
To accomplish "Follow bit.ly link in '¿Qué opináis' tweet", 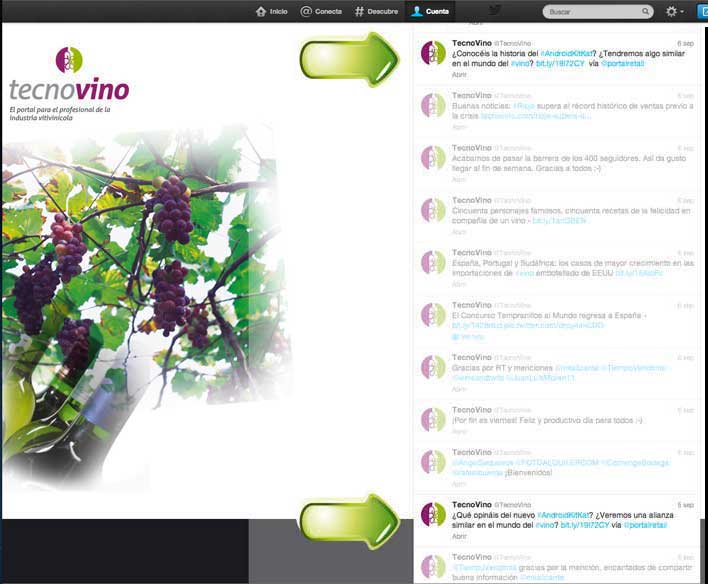I will pos(585,525).
